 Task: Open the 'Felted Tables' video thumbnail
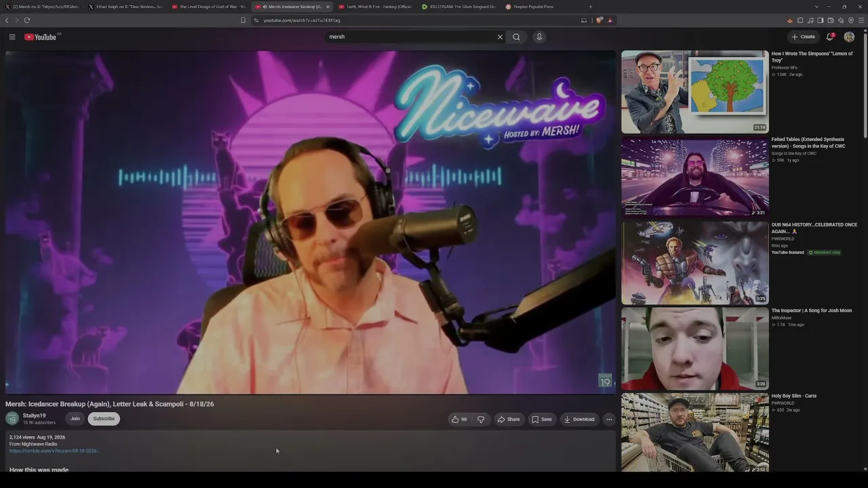695,177
